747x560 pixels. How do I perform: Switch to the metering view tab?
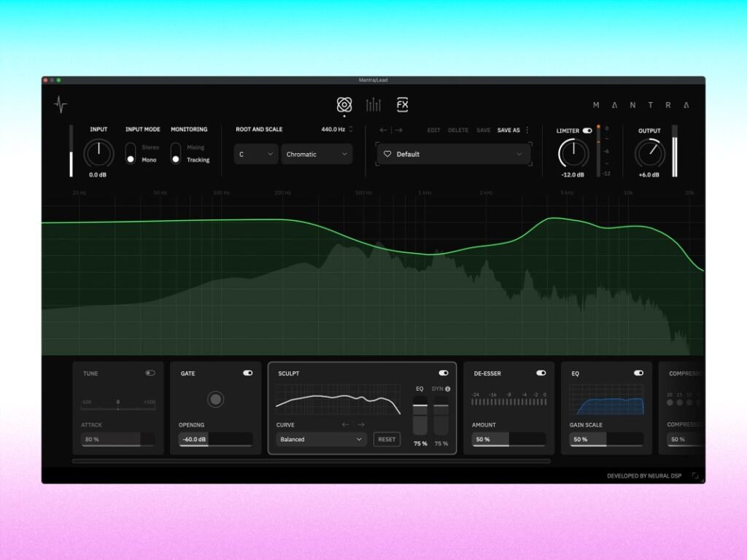(373, 104)
